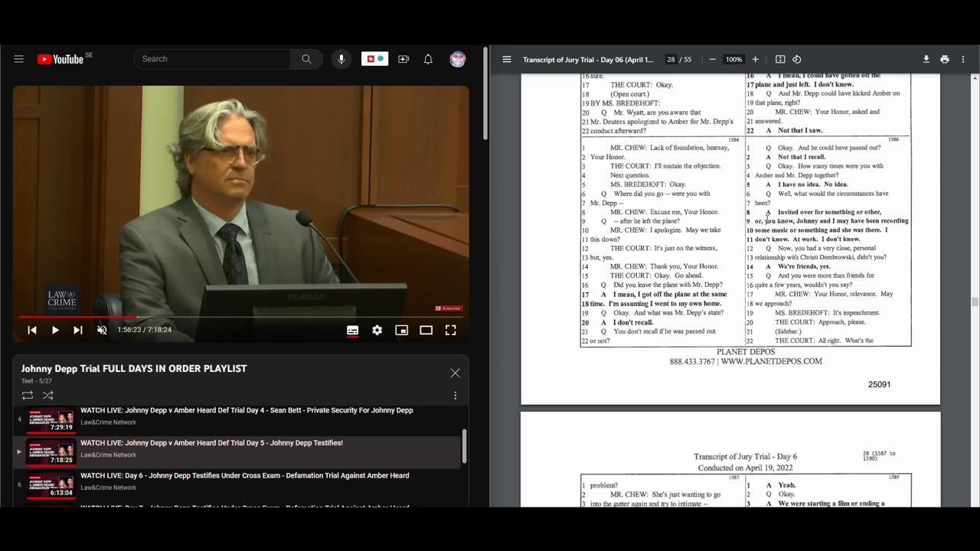Print the PDF transcript

pos(945,59)
